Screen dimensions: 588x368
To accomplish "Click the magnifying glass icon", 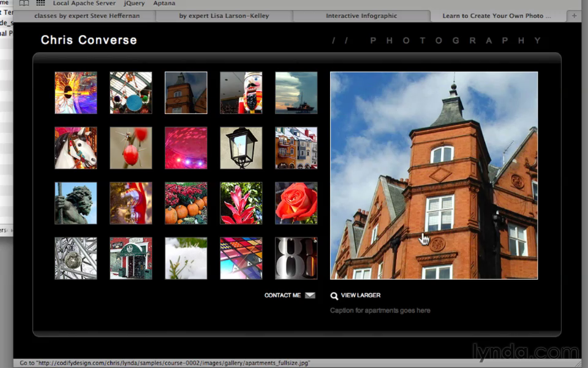I will (x=334, y=296).
